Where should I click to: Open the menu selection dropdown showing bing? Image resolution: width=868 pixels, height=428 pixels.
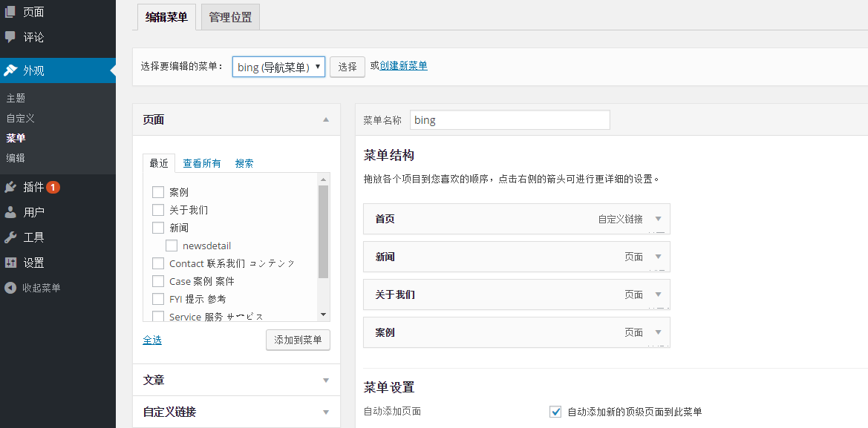[278, 66]
